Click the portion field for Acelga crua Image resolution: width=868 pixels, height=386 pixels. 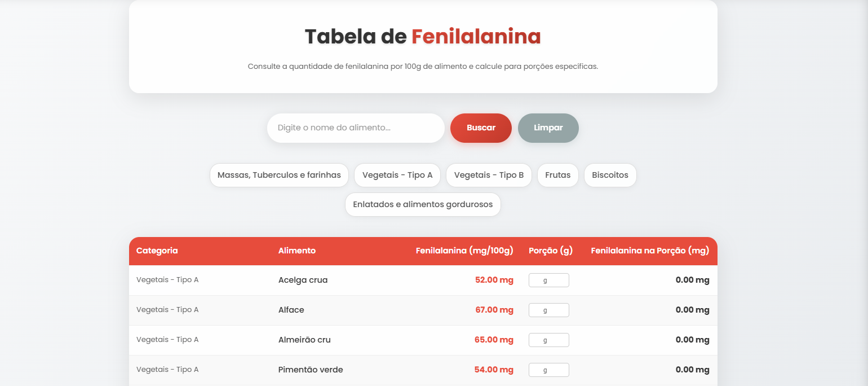point(548,280)
